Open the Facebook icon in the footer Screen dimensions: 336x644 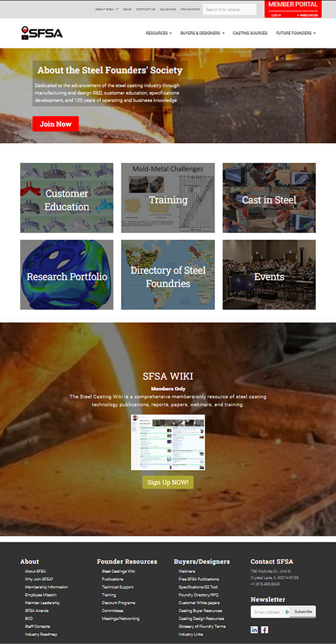[265, 630]
